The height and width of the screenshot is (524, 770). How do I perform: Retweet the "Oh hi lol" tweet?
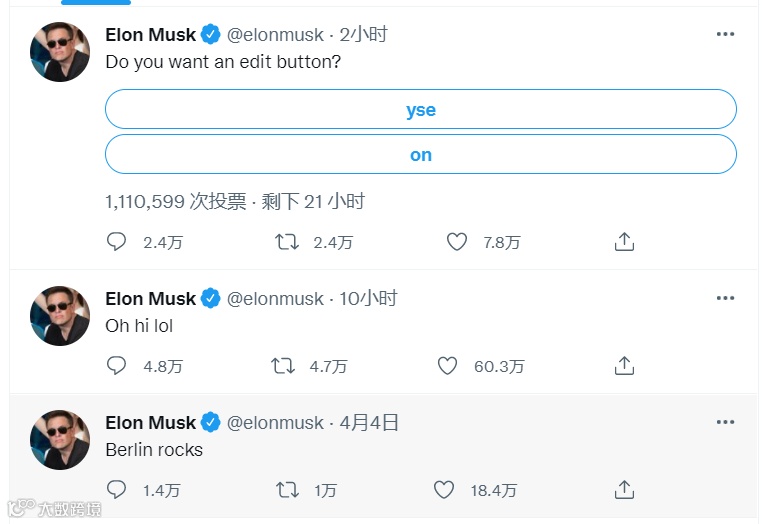[x=283, y=366]
